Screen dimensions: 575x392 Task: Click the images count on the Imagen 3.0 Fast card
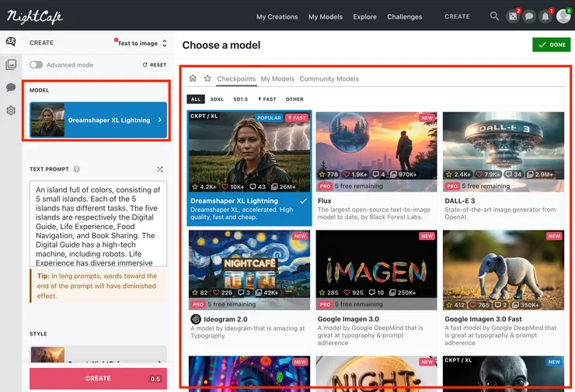525,305
